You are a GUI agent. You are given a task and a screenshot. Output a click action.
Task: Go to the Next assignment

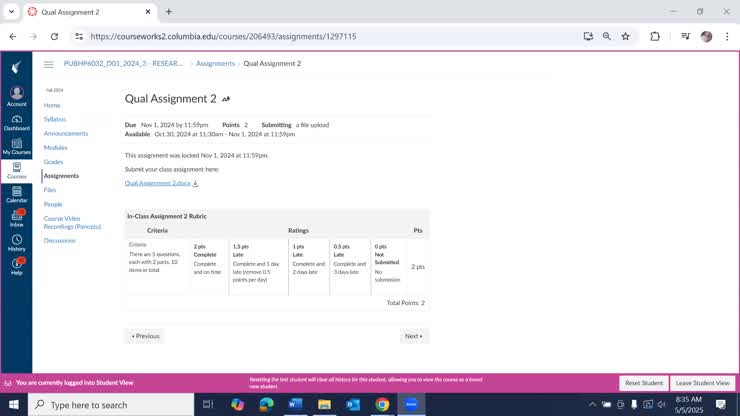pos(413,336)
